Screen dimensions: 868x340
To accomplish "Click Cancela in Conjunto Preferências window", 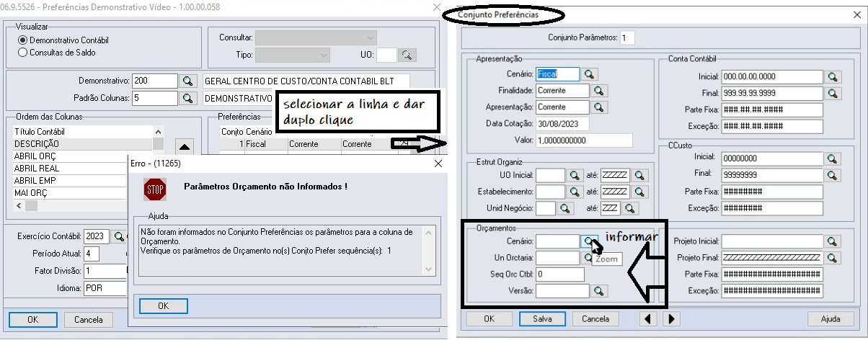I will click(595, 318).
